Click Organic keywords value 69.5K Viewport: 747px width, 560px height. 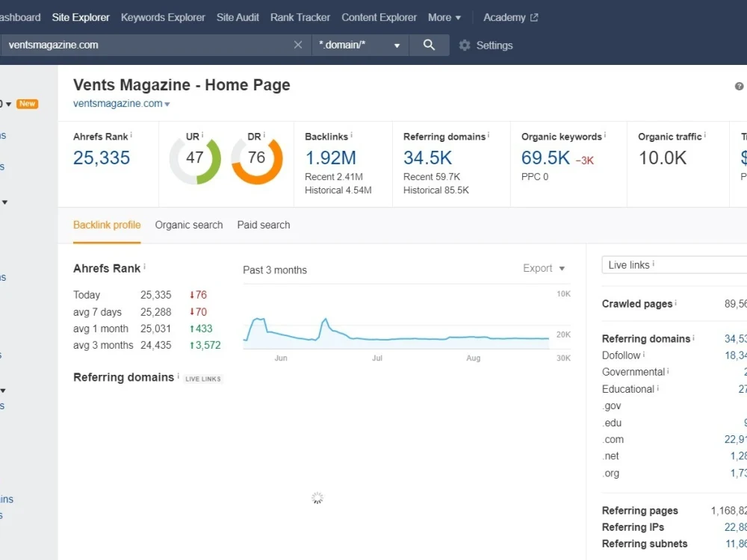[x=545, y=158]
